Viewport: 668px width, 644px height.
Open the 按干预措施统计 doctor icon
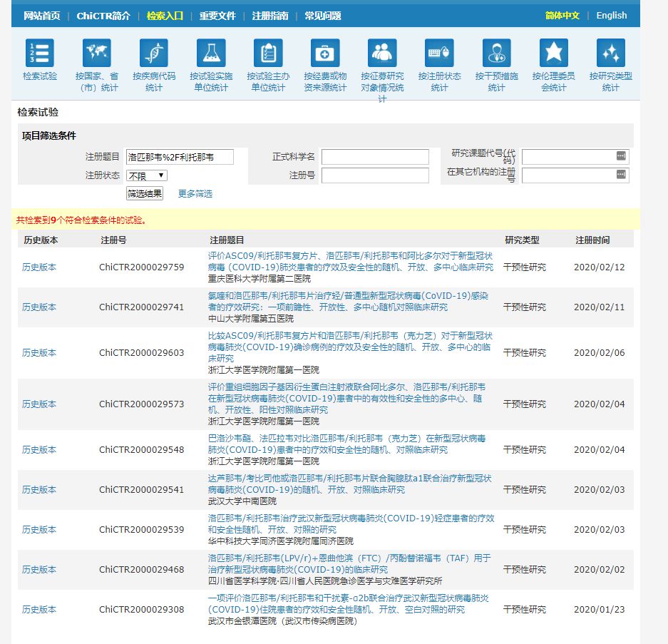click(496, 53)
